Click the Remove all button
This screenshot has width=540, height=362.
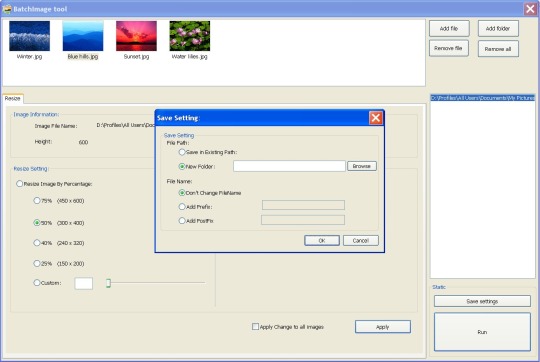click(498, 49)
